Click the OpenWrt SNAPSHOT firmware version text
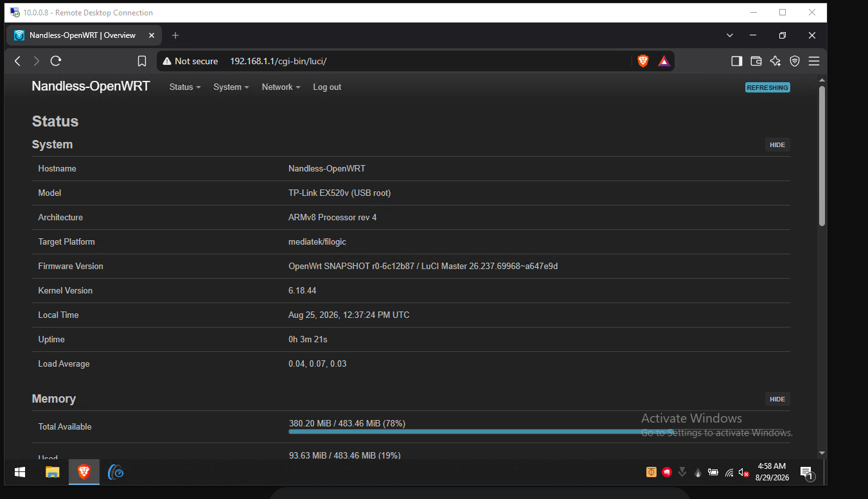Screen dimensions: 868x499 423,267
